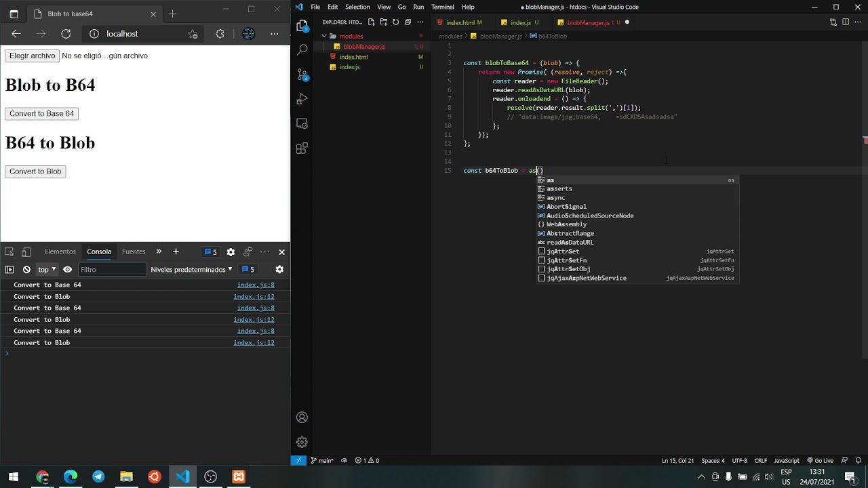This screenshot has height=488, width=868.
Task: Add localhost page to favorites
Action: (193, 34)
